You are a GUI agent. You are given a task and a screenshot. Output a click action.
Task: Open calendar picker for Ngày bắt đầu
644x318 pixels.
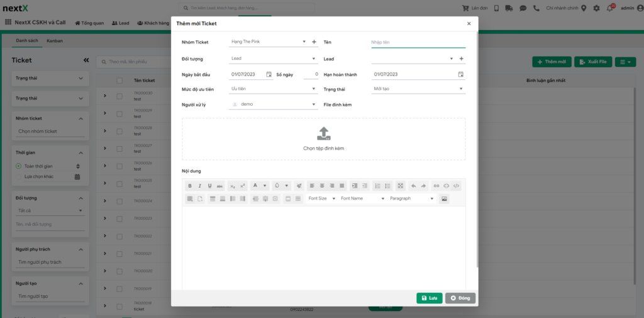click(x=269, y=74)
